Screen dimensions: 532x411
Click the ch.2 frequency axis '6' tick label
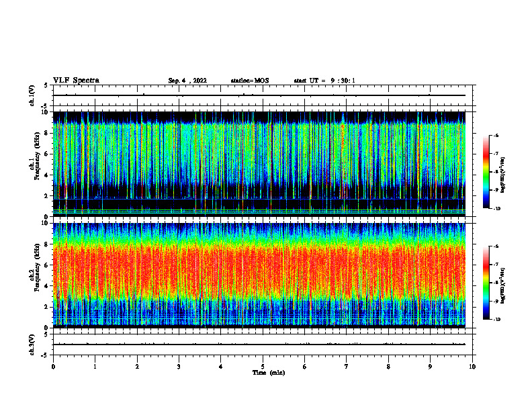click(x=46, y=265)
